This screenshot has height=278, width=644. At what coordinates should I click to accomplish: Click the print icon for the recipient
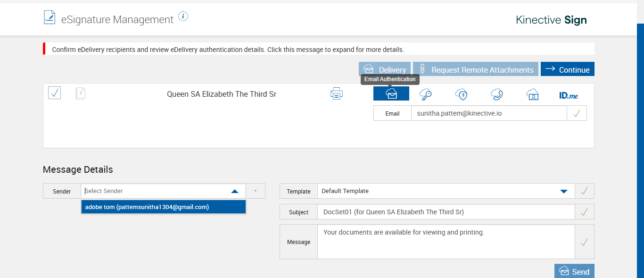coord(336,94)
